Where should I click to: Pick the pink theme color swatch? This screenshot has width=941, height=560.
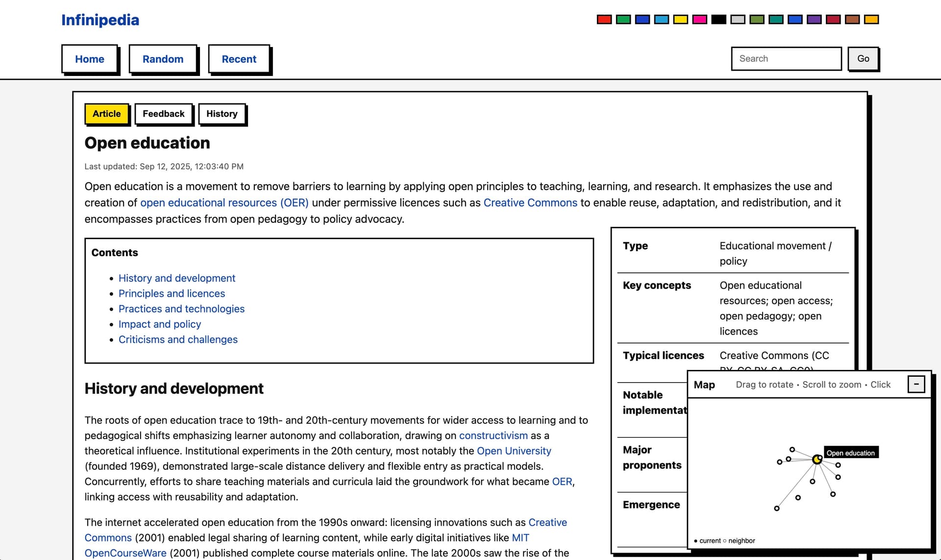699,20
